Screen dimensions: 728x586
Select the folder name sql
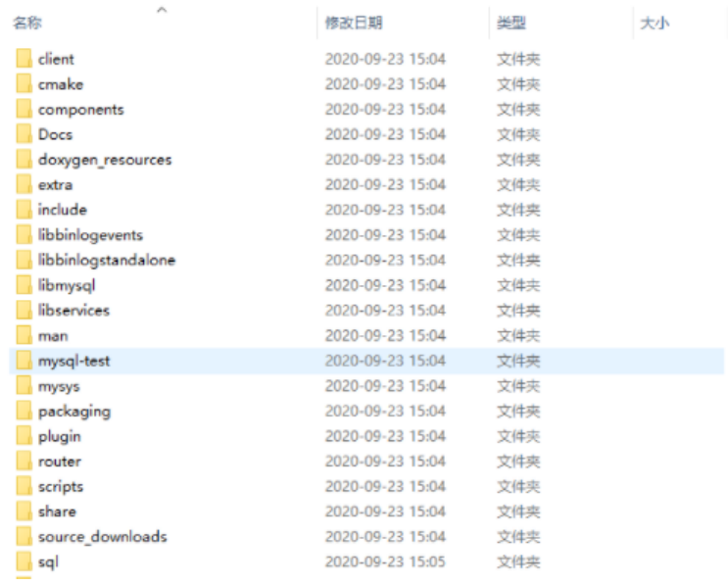tap(48, 562)
